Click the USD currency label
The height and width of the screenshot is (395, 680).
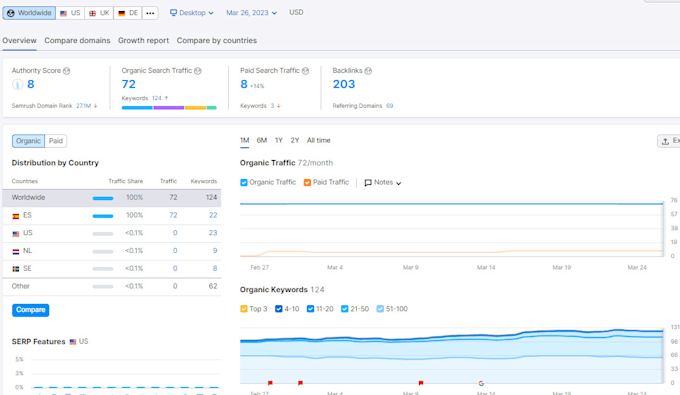[x=296, y=13]
